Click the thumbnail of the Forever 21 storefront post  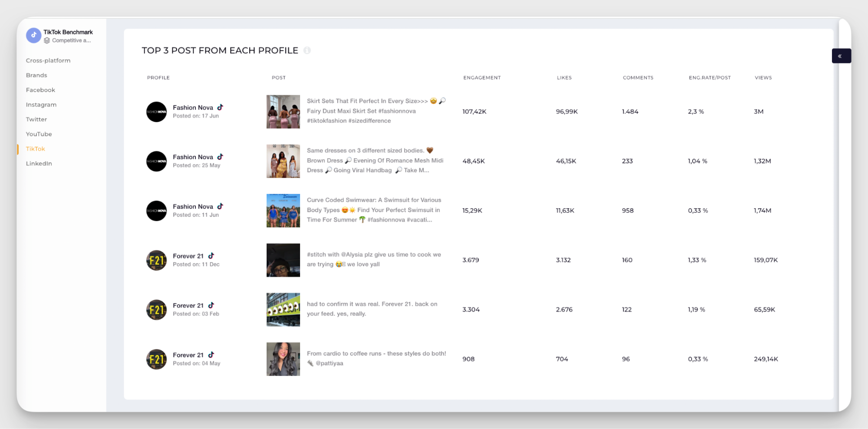tap(283, 309)
